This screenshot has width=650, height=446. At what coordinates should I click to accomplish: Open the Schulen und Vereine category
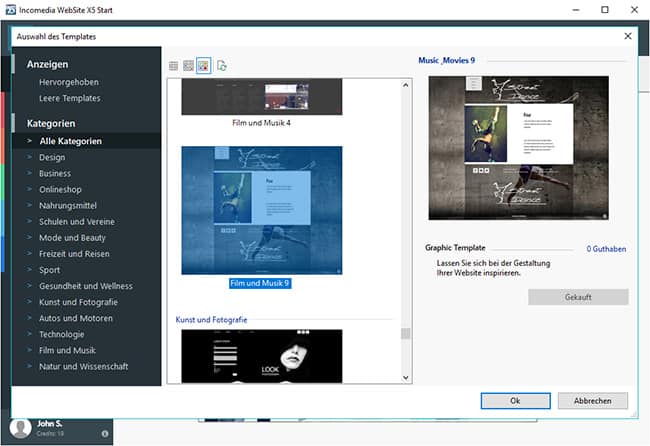(77, 222)
